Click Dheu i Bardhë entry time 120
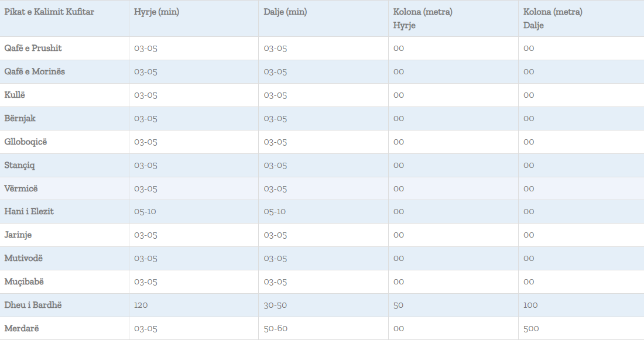Viewport: 644px width, 340px height. tap(141, 305)
